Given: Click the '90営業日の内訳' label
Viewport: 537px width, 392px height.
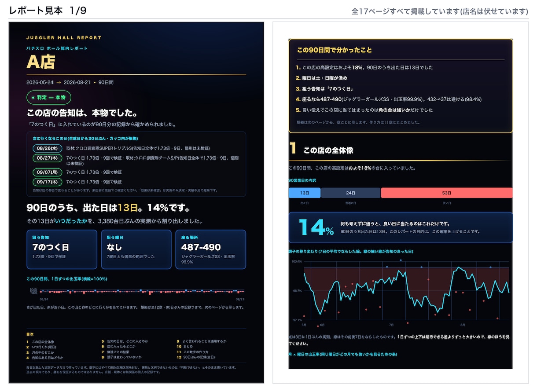Looking at the screenshot, I should coord(303,180).
